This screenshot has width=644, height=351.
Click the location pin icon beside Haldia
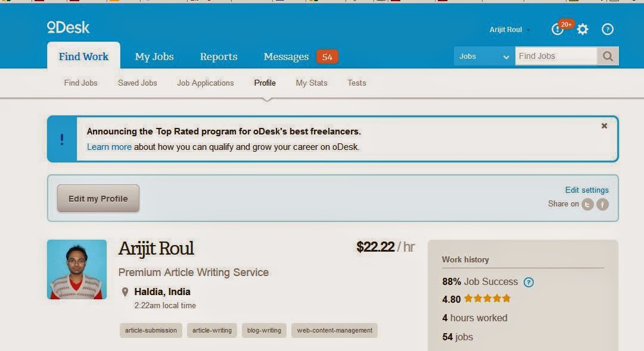pos(125,292)
